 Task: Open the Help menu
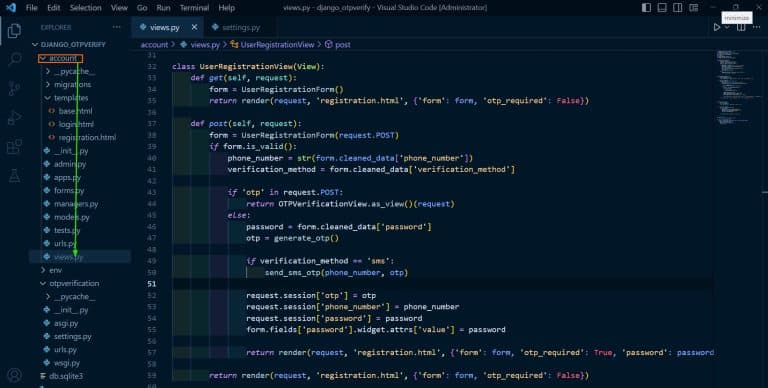(x=226, y=7)
